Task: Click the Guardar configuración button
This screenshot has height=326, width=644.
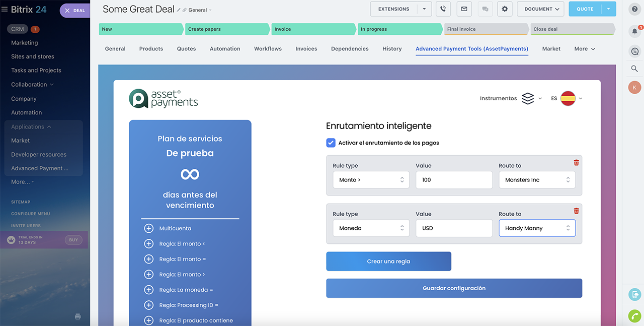Action: (x=454, y=288)
